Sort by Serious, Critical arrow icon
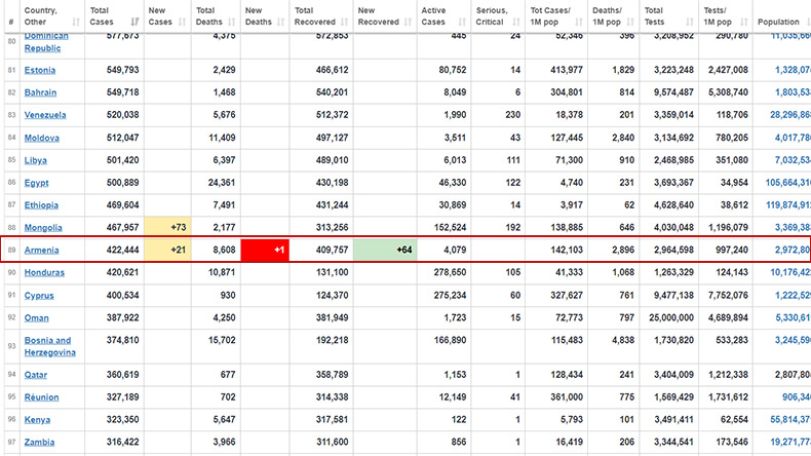 click(516, 22)
